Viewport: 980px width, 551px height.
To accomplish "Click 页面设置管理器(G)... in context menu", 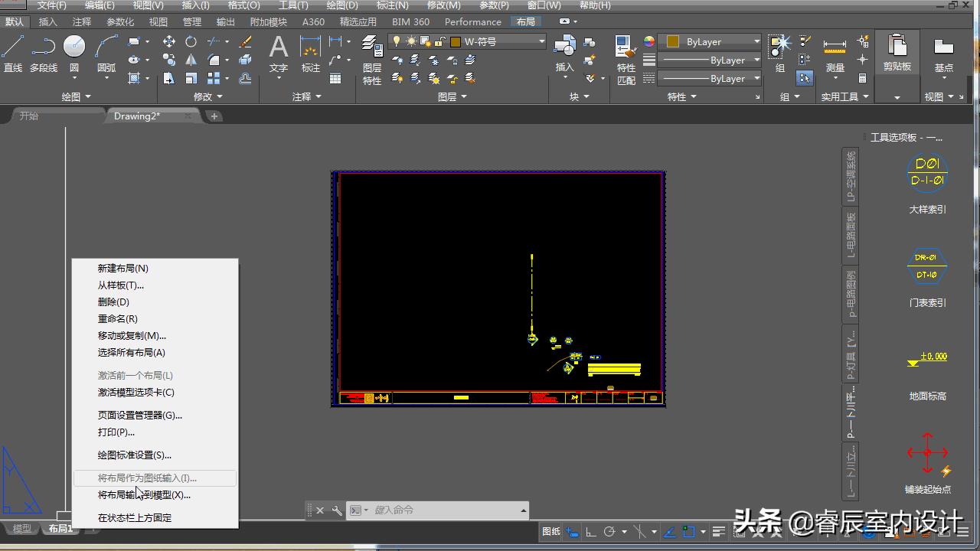I will tap(139, 416).
